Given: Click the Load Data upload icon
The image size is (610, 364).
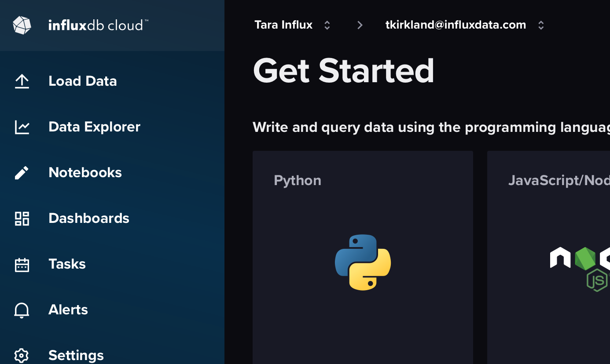Looking at the screenshot, I should coord(22,81).
